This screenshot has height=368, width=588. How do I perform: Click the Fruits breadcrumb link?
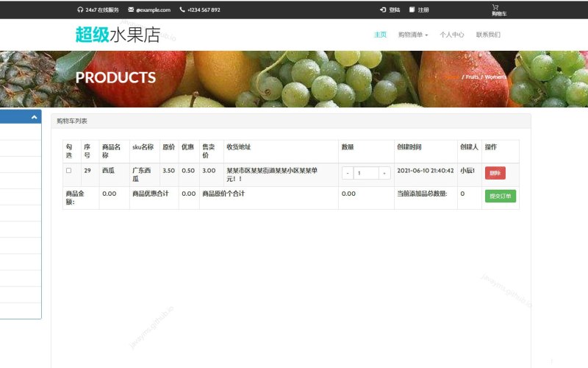coord(472,77)
